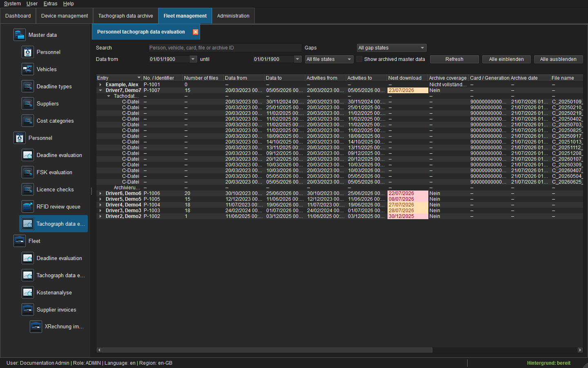Open Fleet Tachograph data evaluation icon
Image resolution: width=588 pixels, height=368 pixels.
click(28, 275)
